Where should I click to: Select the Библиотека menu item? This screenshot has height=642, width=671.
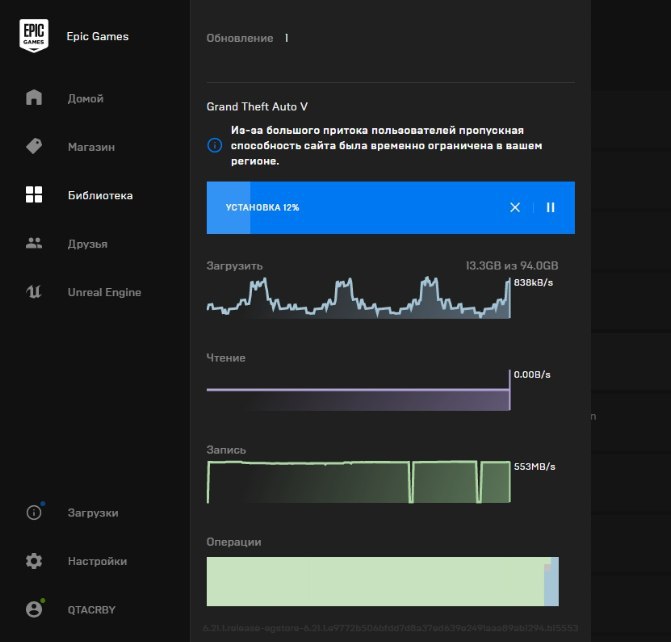click(x=100, y=196)
